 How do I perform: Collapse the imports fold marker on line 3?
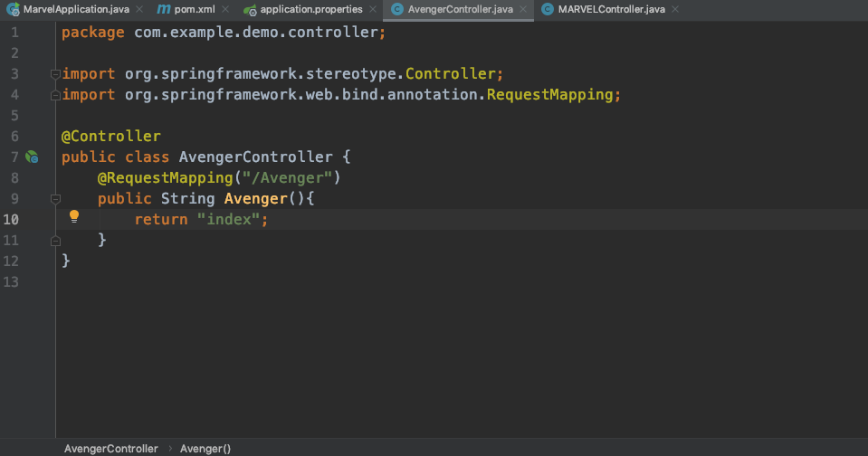55,74
